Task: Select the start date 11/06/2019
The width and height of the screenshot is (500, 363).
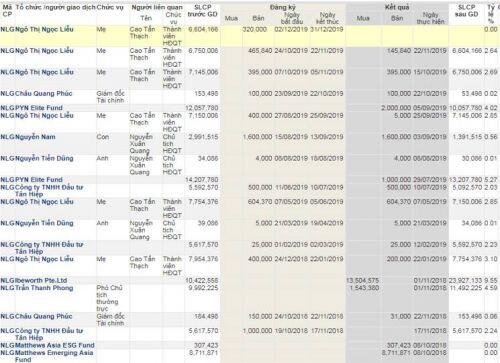Action: [x=291, y=187]
